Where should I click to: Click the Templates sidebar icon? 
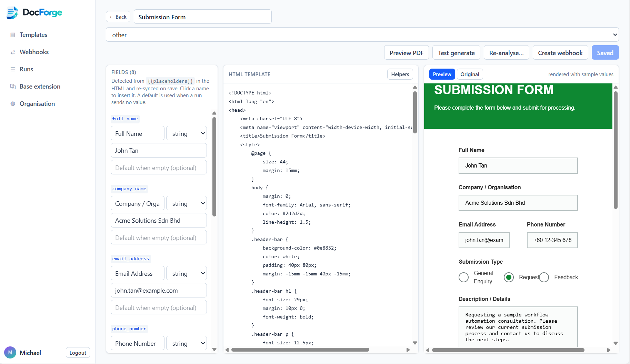coord(13,35)
